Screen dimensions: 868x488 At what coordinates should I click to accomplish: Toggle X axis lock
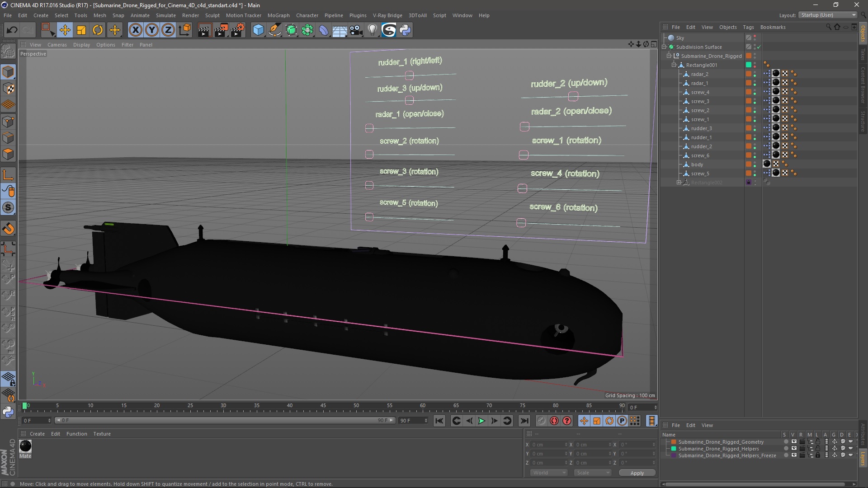click(135, 30)
